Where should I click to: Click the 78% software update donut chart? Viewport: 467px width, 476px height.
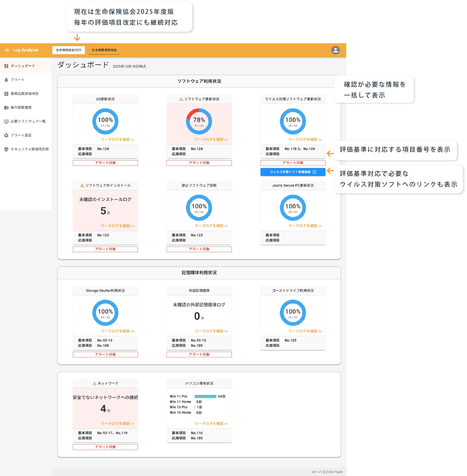tap(199, 121)
